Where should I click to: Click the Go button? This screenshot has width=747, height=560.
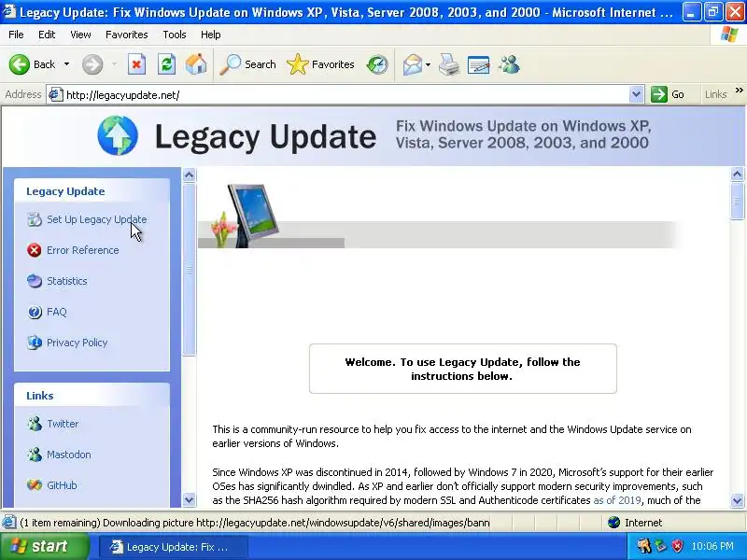[668, 95]
